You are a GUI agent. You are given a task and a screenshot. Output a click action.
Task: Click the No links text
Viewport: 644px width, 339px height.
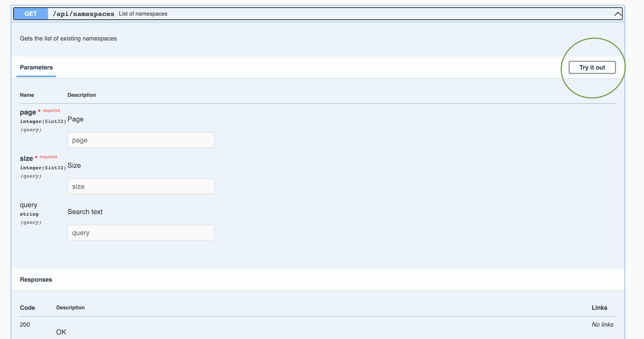coord(602,324)
